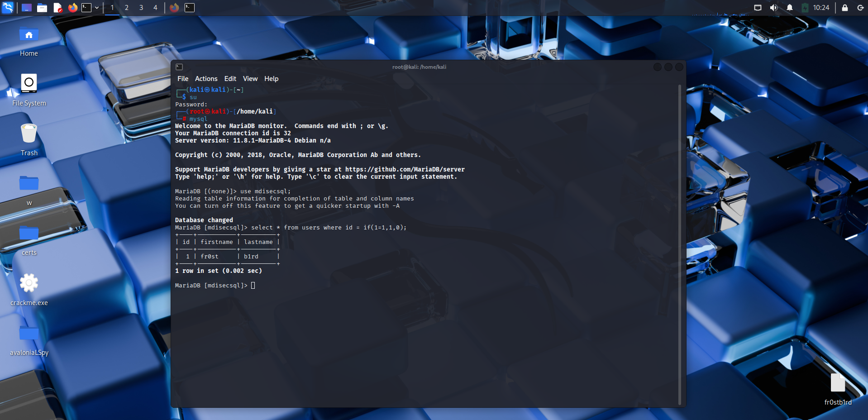868x420 pixels.
Task: Expand the terminal launcher dropdown arrow
Action: (97, 8)
